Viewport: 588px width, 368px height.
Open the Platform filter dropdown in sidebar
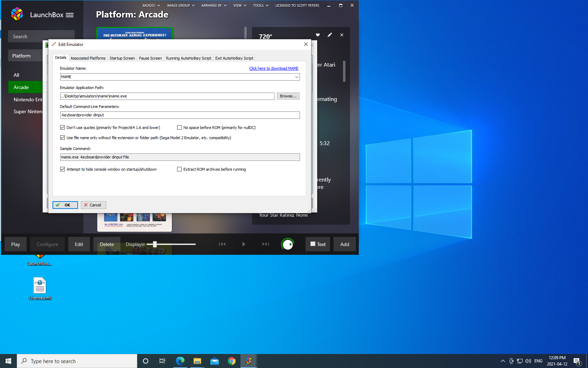(x=25, y=56)
